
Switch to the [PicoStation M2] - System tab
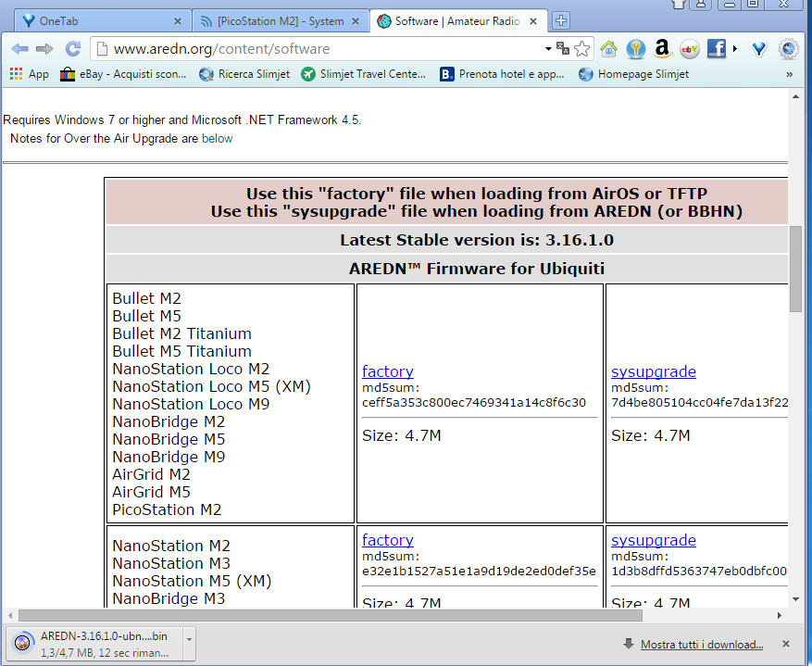(x=281, y=21)
